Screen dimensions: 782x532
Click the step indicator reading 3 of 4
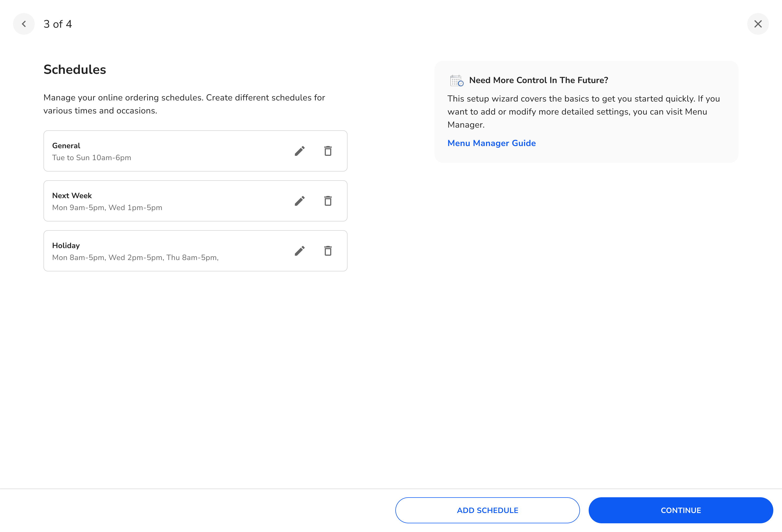pyautogui.click(x=58, y=24)
